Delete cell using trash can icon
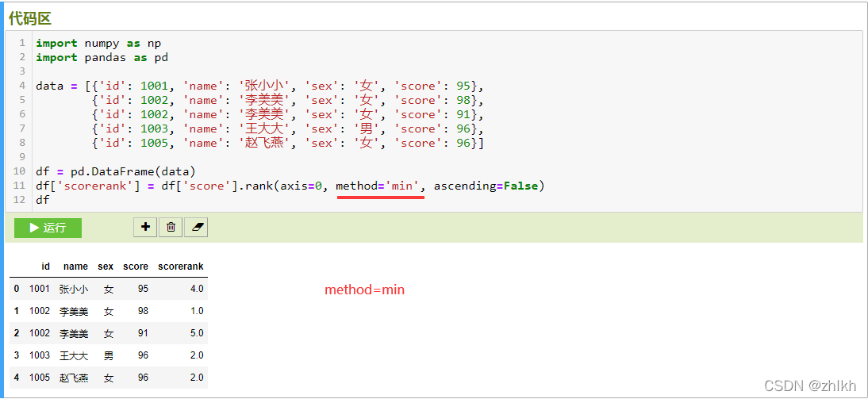Viewport: 868px width, 399px height. click(171, 227)
